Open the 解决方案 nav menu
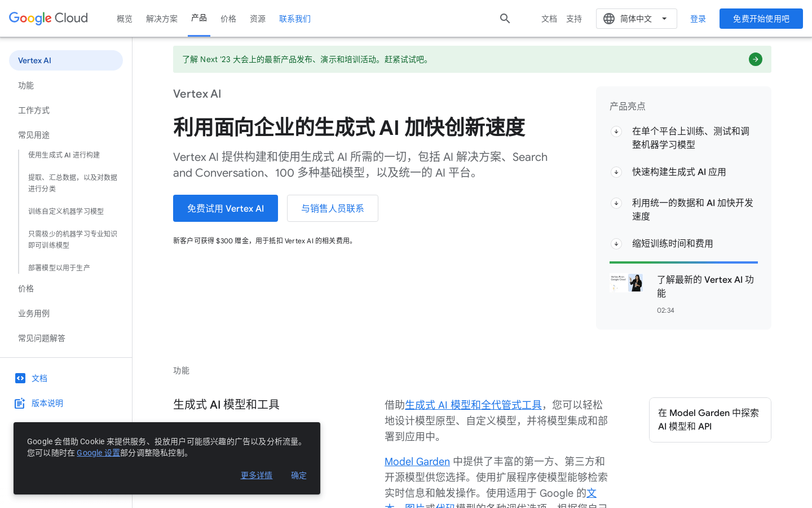This screenshot has height=508, width=812. tap(162, 19)
